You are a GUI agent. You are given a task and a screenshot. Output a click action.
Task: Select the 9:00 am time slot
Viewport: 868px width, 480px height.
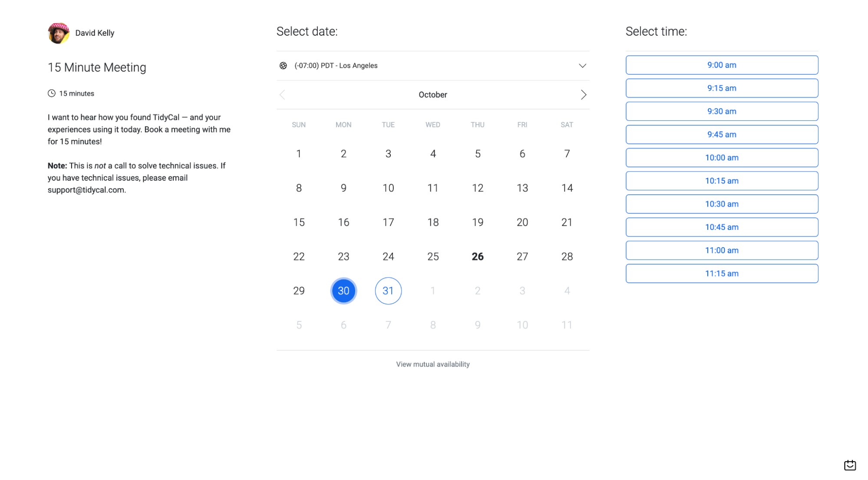pyautogui.click(x=721, y=65)
